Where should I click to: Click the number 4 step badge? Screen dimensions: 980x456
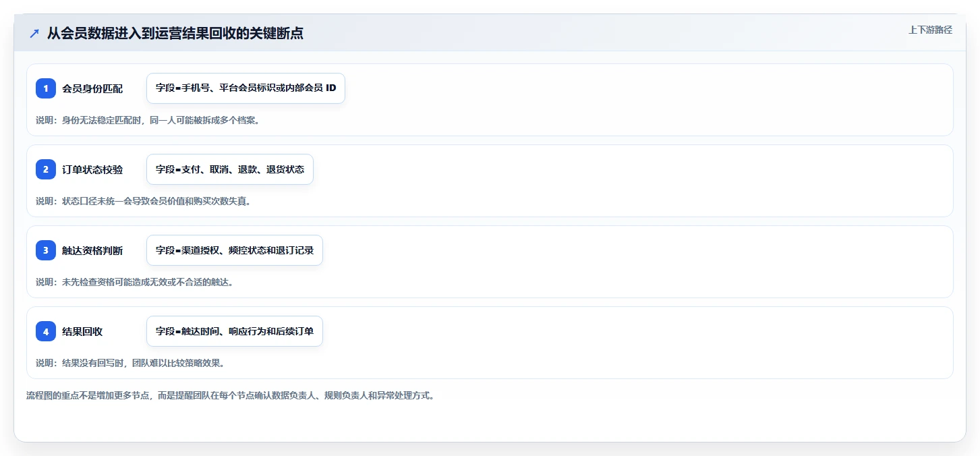point(46,331)
